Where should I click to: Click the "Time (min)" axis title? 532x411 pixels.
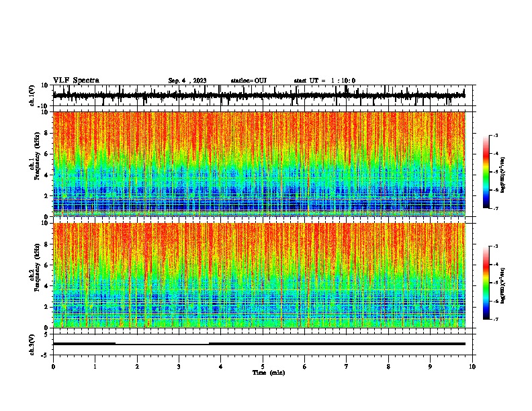click(x=269, y=373)
